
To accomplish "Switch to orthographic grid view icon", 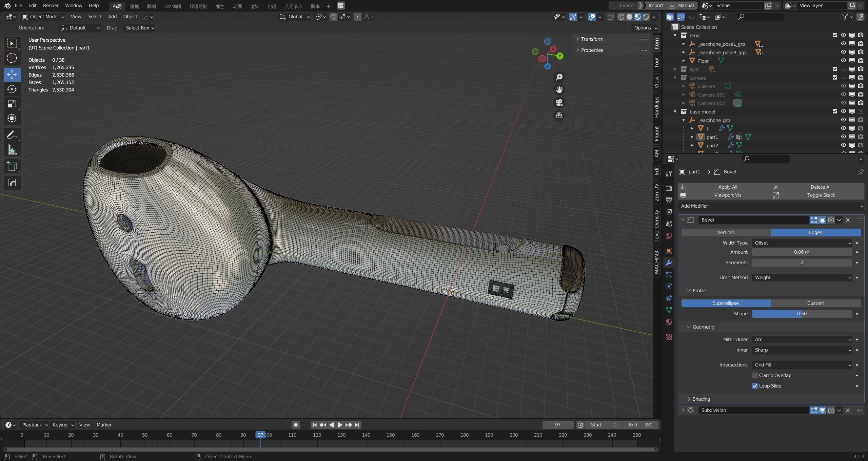I will (x=559, y=116).
